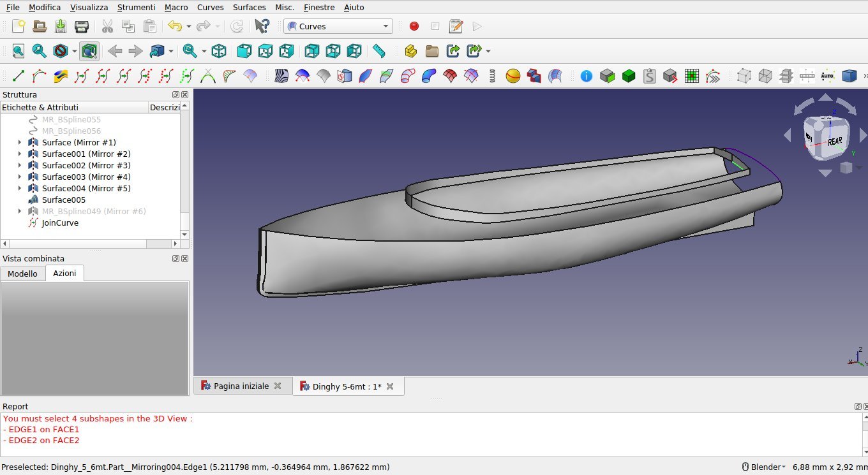Click the Undo arrow icon

point(175,26)
